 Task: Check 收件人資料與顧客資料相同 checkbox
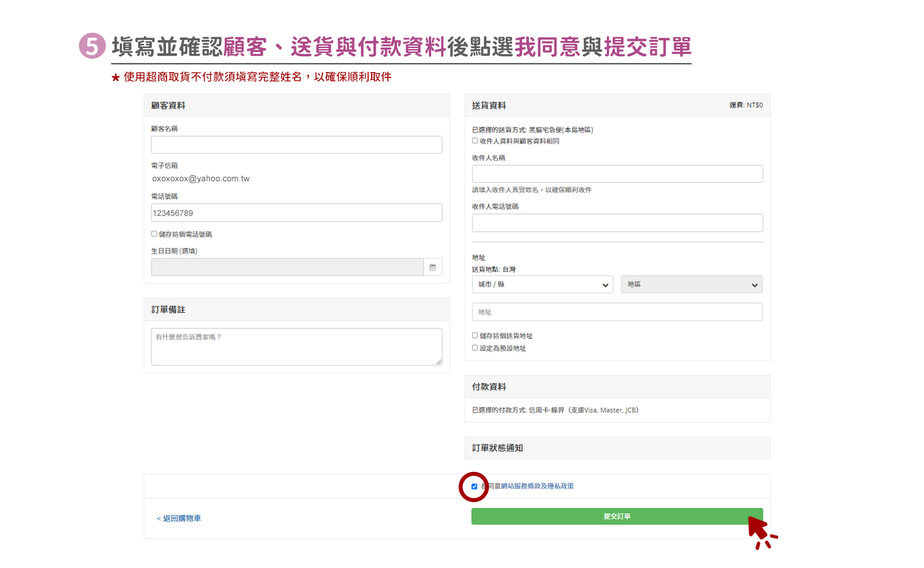[x=475, y=141]
